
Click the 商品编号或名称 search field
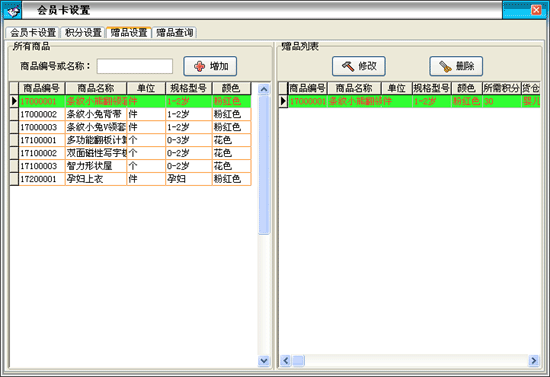pyautogui.click(x=135, y=66)
